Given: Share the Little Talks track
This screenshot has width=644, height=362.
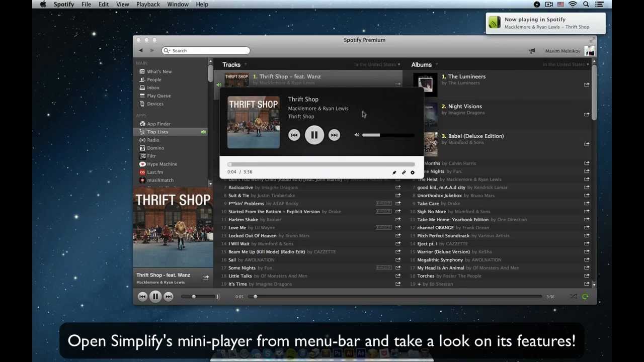Looking at the screenshot, I should point(398,276).
